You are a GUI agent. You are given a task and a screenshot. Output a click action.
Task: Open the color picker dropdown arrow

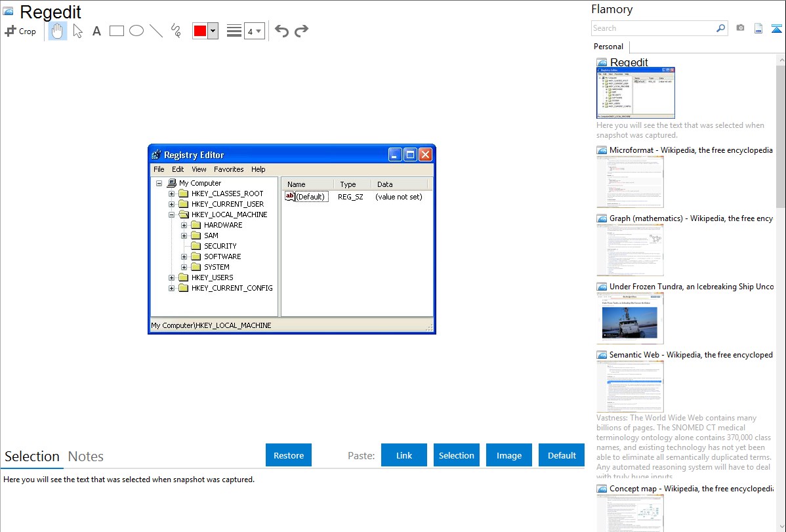(213, 31)
